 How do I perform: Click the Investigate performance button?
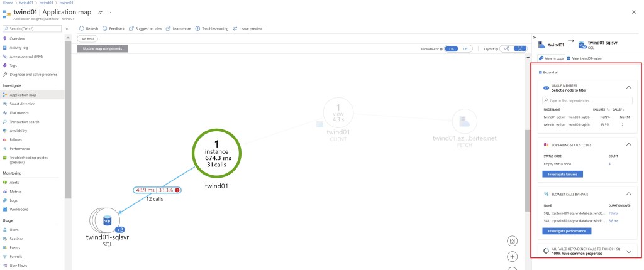[x=567, y=230]
